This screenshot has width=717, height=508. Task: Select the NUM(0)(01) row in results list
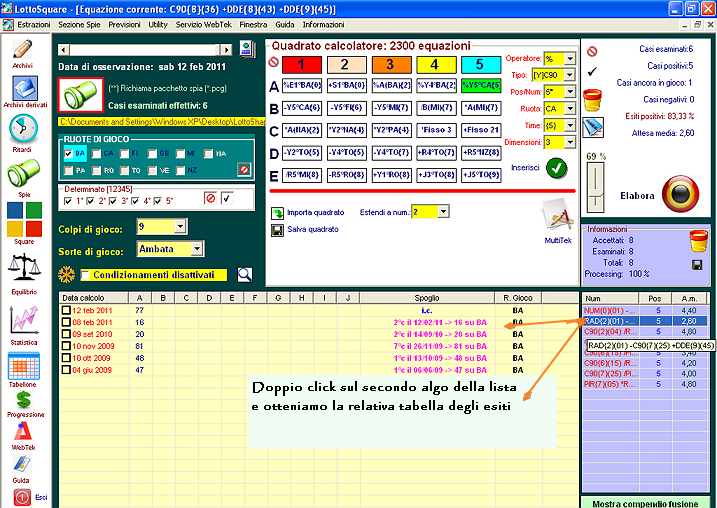click(645, 311)
